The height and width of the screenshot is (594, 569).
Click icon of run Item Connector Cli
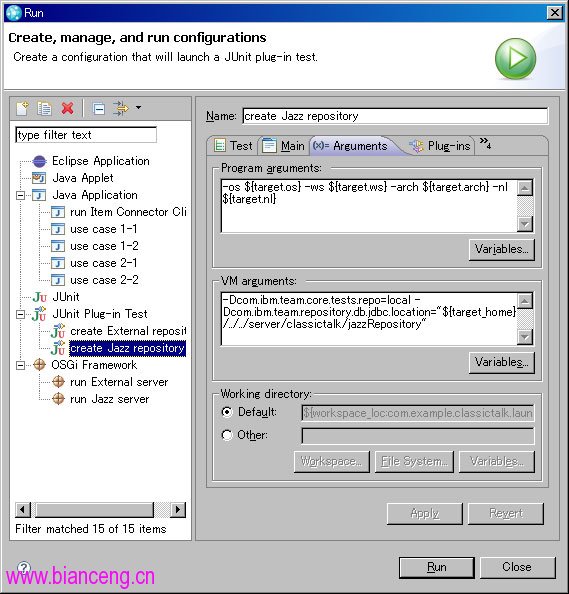pos(58,212)
